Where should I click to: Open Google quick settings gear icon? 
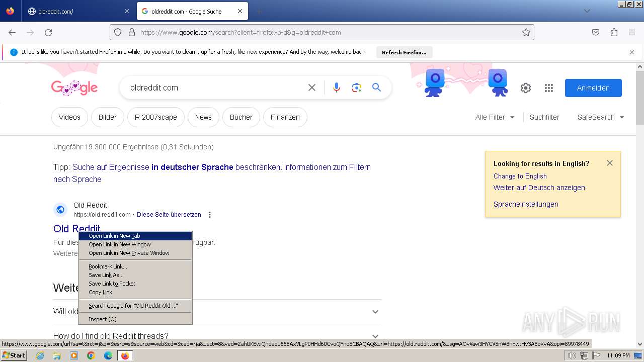526,88
